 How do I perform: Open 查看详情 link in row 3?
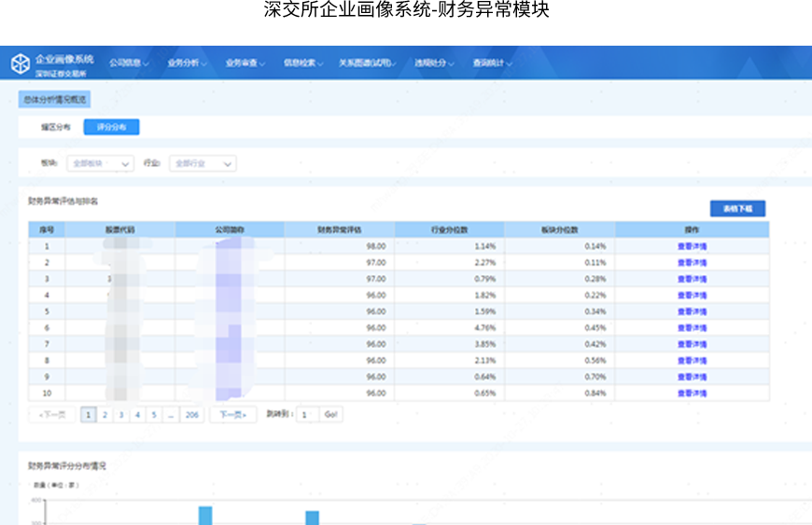coord(692,280)
